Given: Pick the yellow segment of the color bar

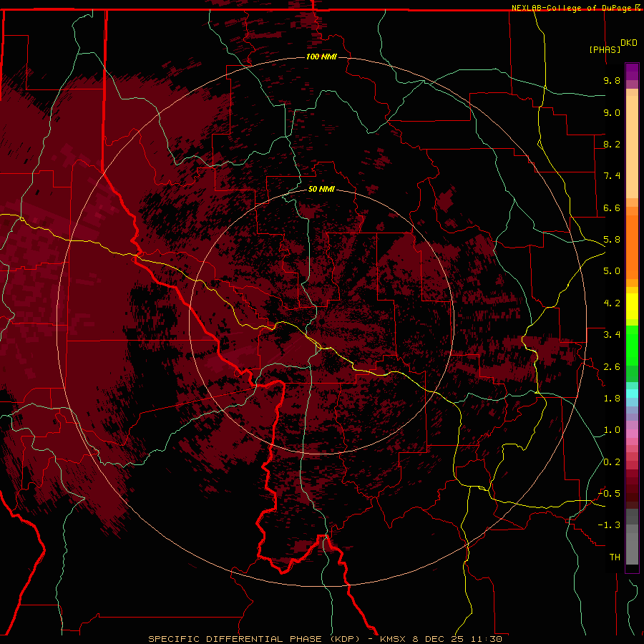Looking at the screenshot, I should pyautogui.click(x=632, y=306).
